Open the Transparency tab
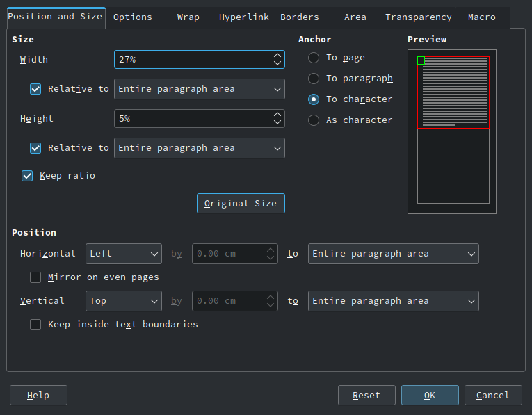Screen dimensions: 532x415 pos(419,17)
